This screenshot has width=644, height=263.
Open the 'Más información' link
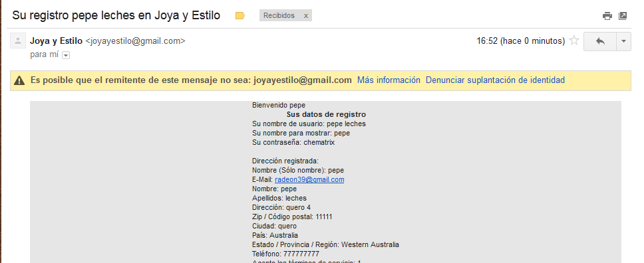tap(389, 80)
